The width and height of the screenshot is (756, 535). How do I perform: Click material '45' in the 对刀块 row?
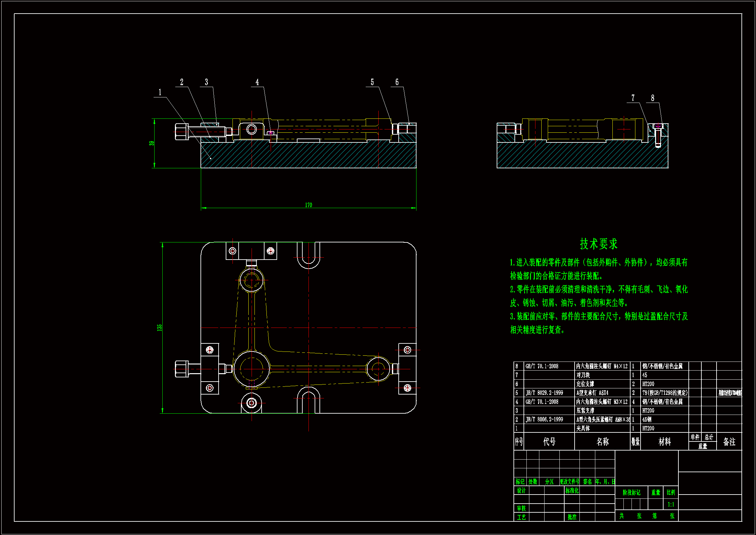coord(644,375)
